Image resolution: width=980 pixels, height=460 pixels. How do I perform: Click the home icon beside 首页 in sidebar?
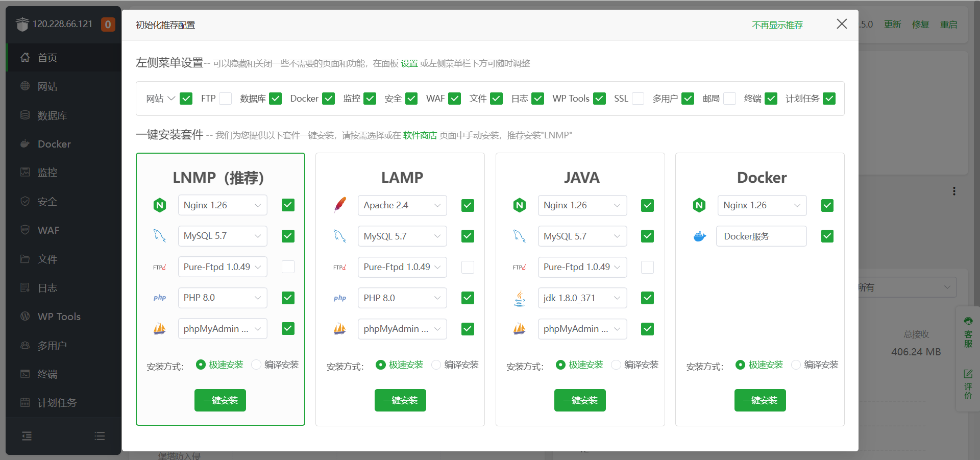tap(25, 58)
